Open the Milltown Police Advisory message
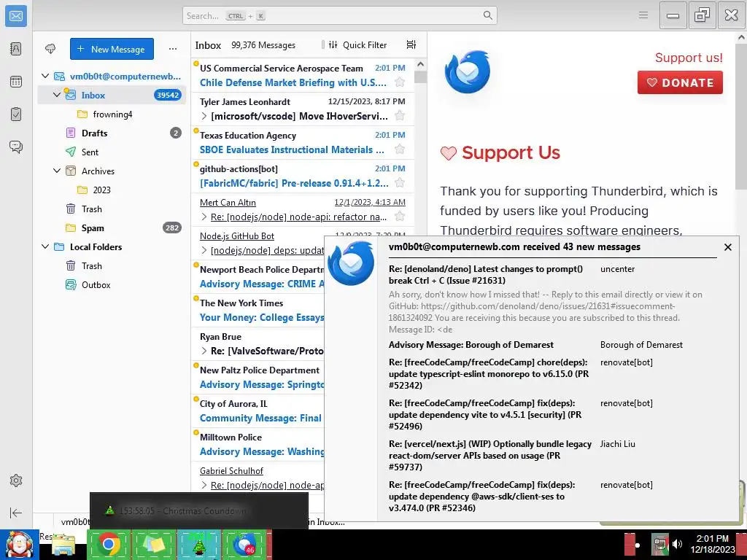Screen dimensions: 747x560 pos(258,444)
